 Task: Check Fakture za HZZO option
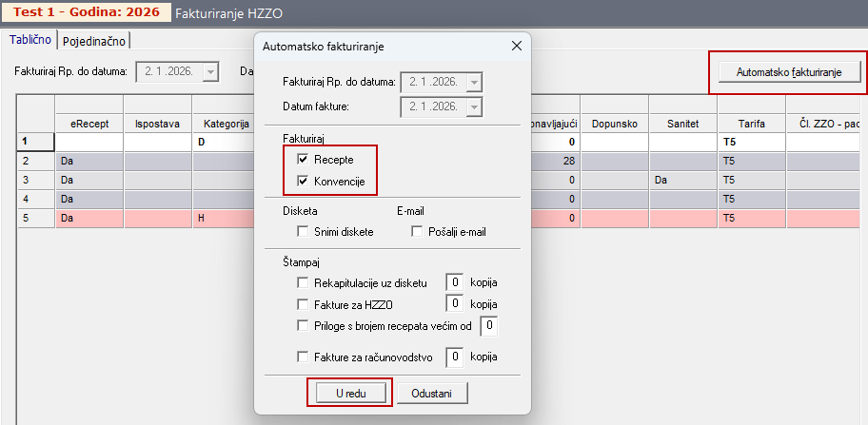pos(303,303)
